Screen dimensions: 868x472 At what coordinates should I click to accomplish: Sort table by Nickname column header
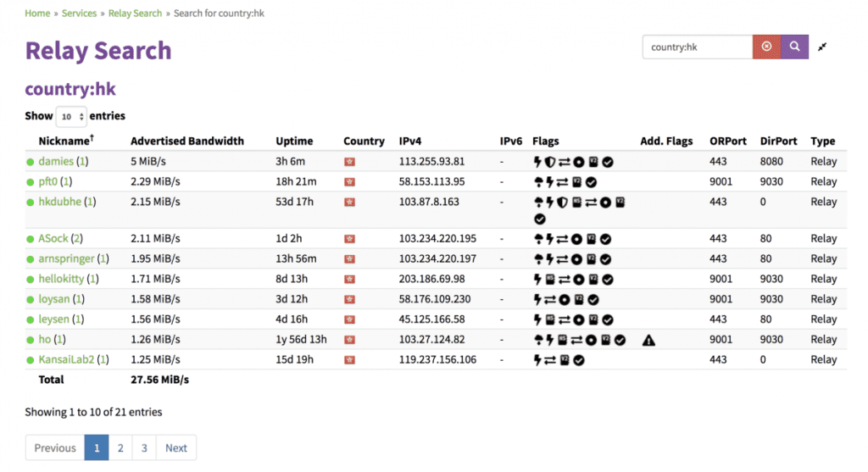coord(65,142)
